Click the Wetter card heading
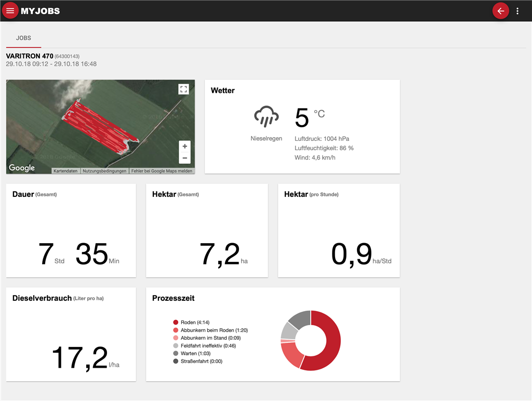This screenshot has width=532, height=401. 222,90
